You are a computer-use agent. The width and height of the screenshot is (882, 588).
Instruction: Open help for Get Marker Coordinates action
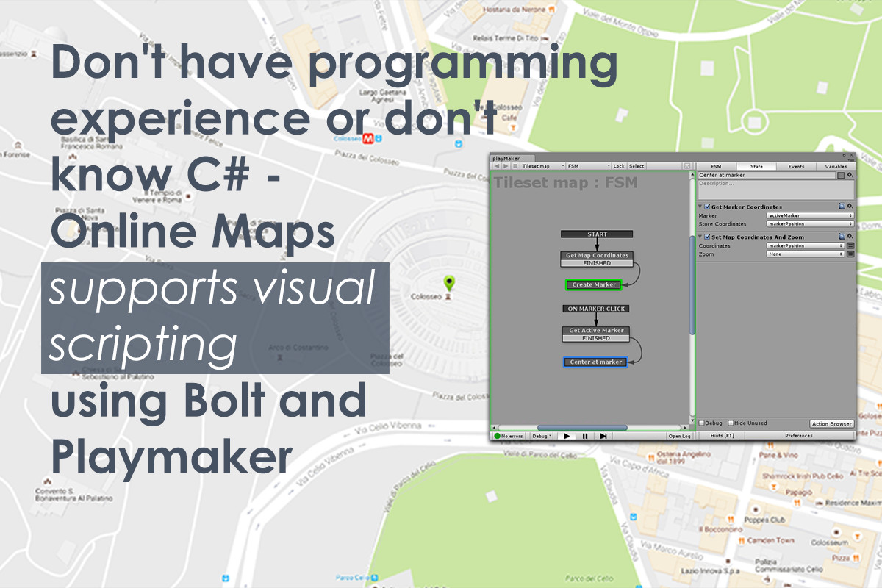(x=842, y=207)
